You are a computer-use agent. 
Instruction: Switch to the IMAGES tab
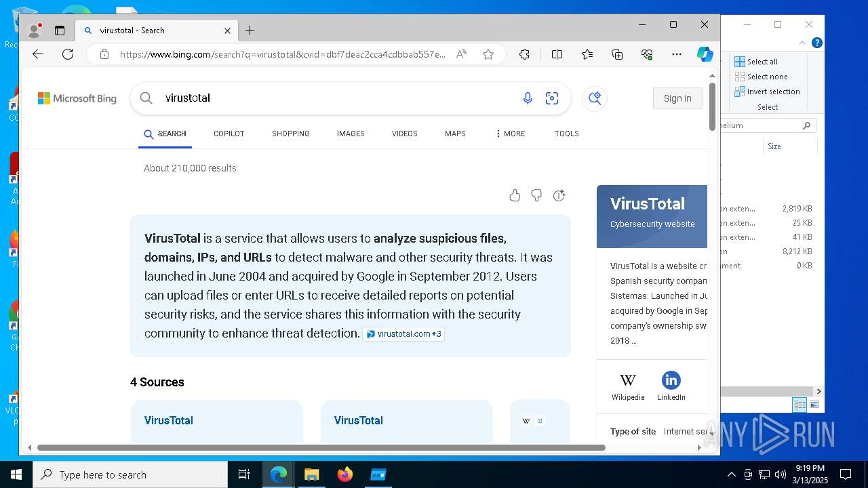click(x=351, y=134)
